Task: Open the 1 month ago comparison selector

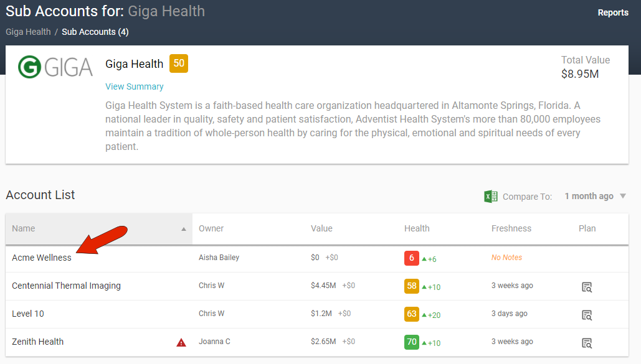Action: click(x=589, y=197)
